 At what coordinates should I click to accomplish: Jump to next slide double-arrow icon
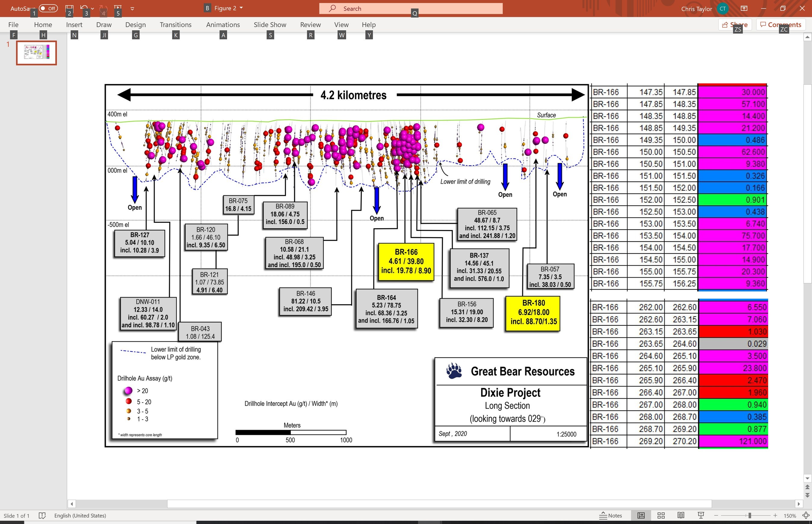807,495
